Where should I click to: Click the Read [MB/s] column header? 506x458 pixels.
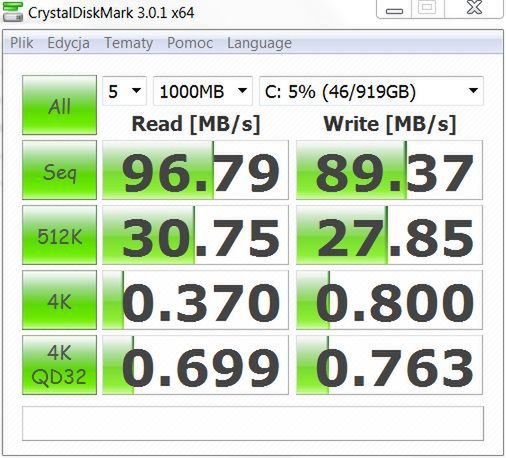coord(196,124)
